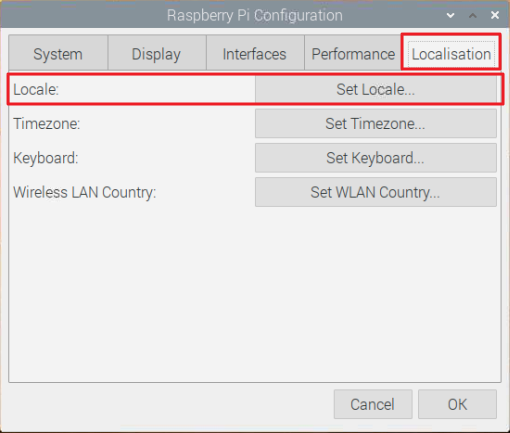Click the Keyboard label text

point(46,158)
